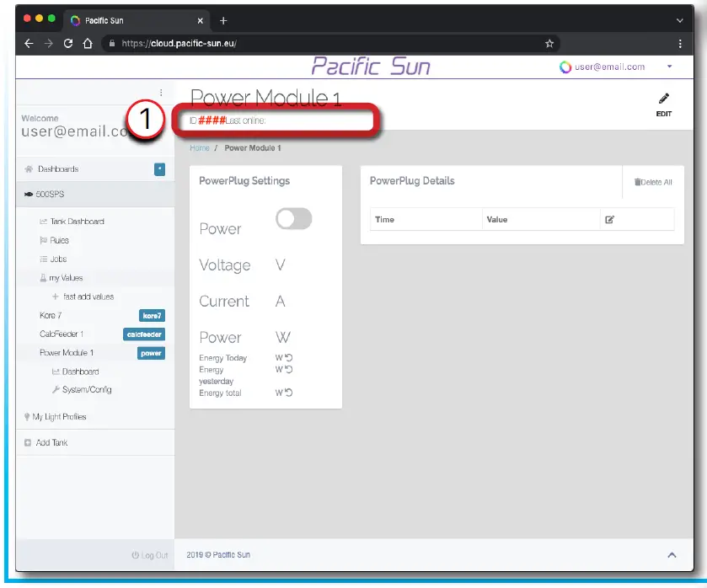The image size is (707, 588).
Task: Click the lock icon in the address bar
Action: [112, 43]
